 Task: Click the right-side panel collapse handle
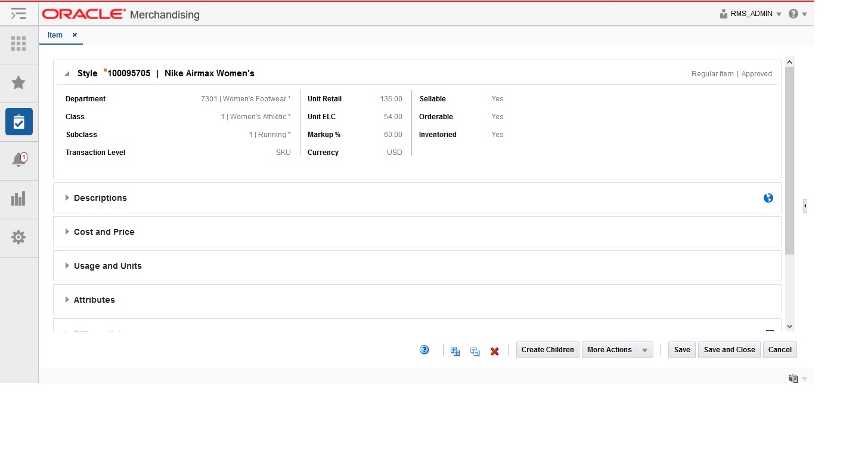805,206
